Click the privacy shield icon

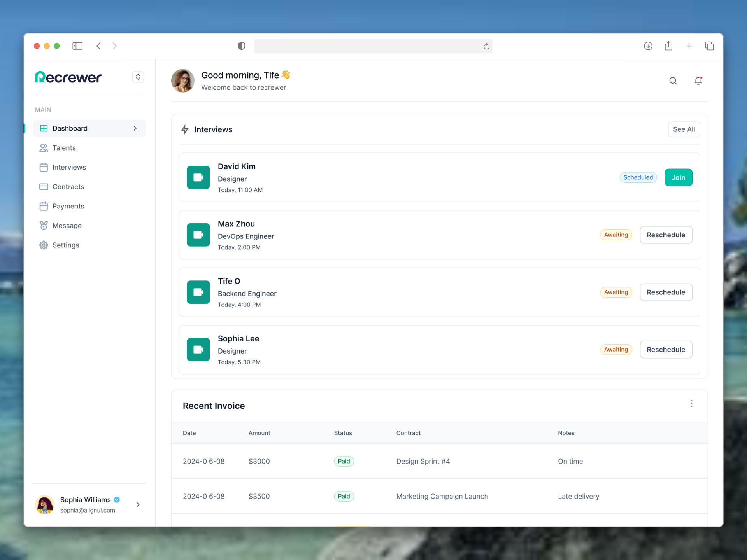[x=242, y=46]
